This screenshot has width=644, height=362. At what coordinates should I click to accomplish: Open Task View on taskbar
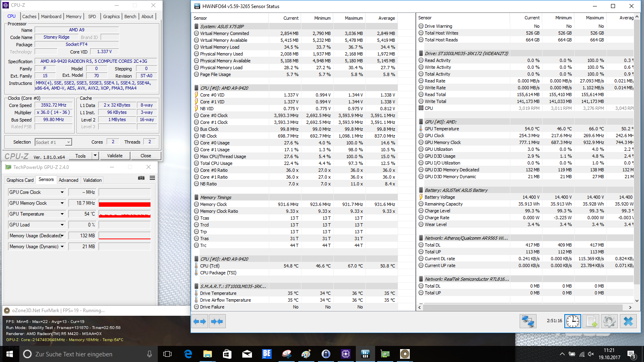pos(167,354)
